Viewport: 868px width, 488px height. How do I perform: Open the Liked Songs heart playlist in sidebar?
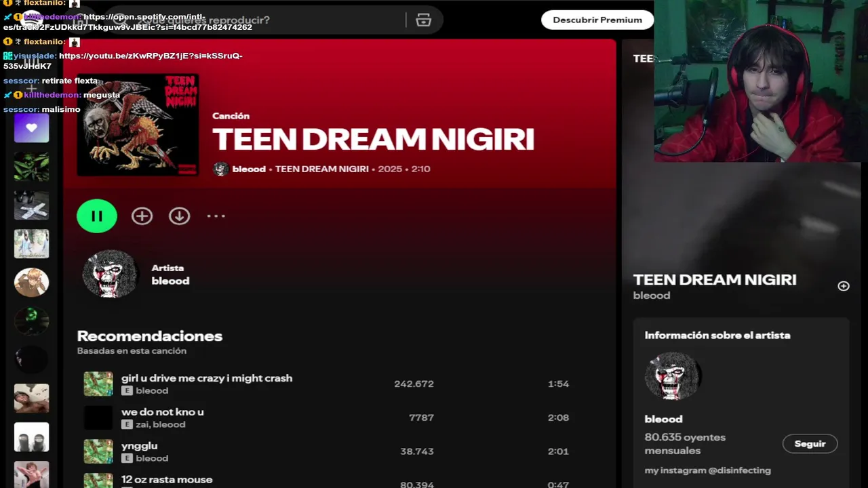(32, 128)
